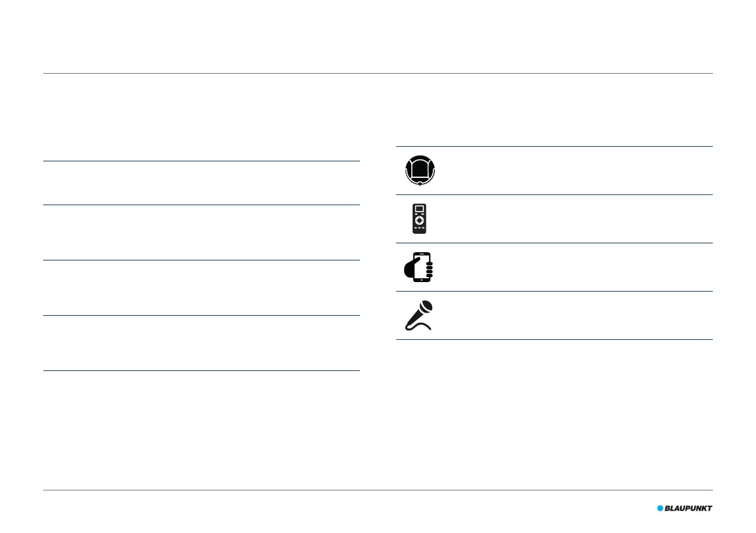Select the last blank row of the left table

point(201,343)
